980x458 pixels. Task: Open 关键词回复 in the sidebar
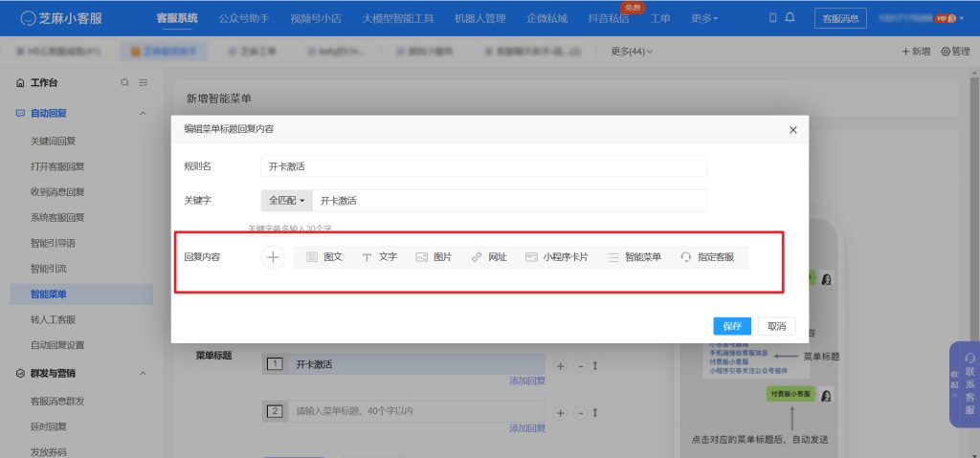(54, 142)
